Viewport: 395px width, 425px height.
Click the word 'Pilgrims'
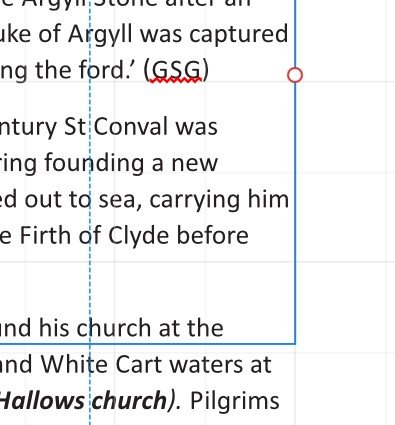coord(235,401)
